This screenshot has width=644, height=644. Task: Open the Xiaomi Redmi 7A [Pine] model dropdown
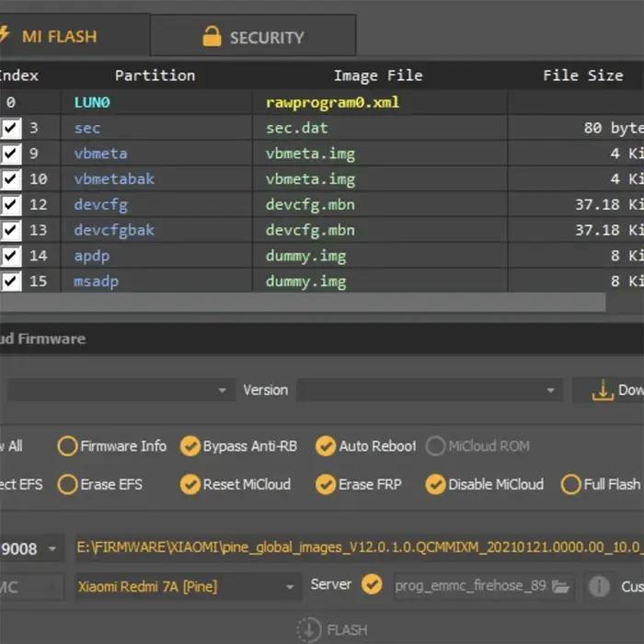(189, 587)
